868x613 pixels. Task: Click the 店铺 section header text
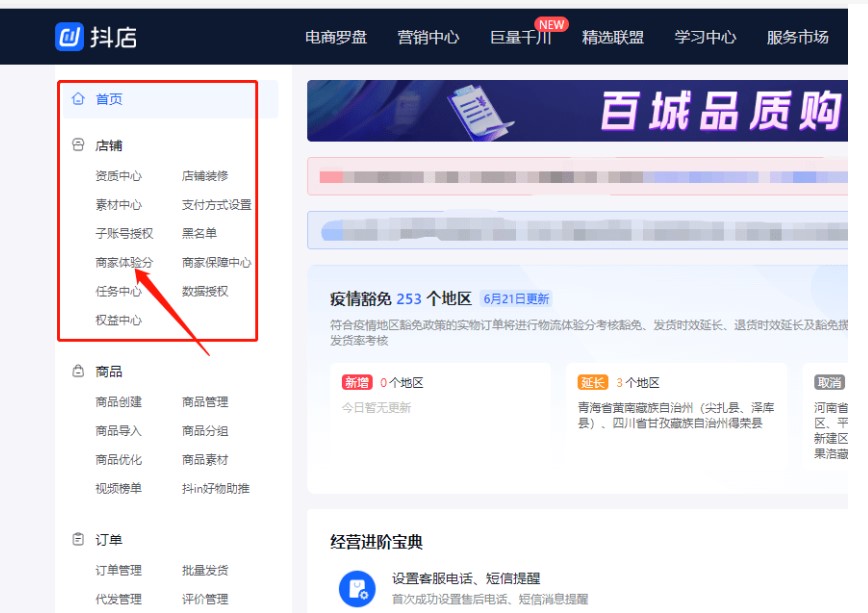(x=108, y=145)
